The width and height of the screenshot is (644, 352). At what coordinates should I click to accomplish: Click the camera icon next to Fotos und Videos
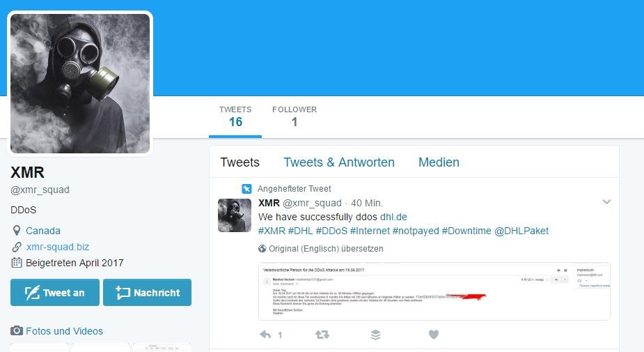pyautogui.click(x=17, y=330)
